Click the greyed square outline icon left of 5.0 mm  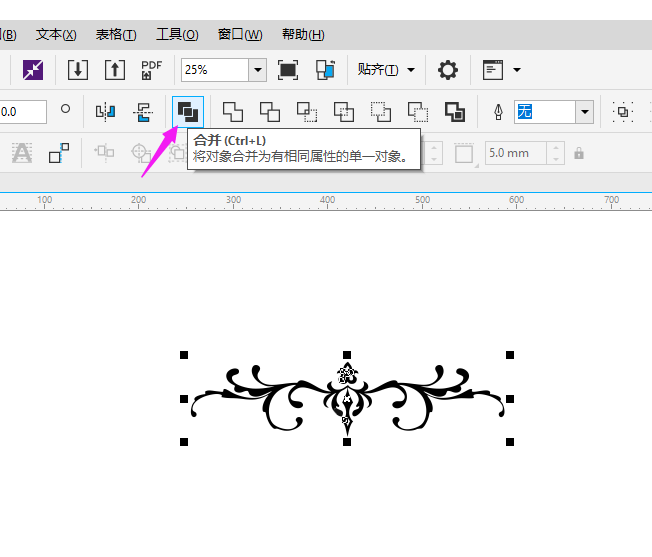(464, 153)
